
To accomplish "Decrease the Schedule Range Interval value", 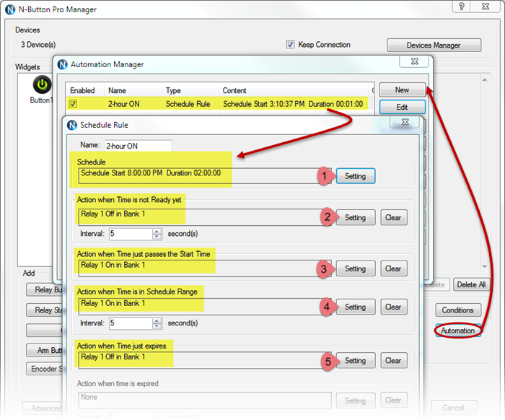I will coord(157,326).
